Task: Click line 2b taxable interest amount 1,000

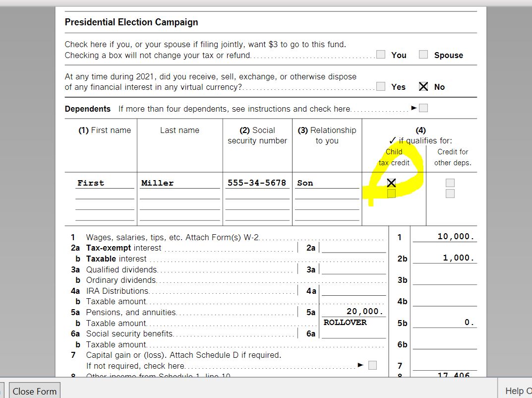Action: tap(445, 258)
